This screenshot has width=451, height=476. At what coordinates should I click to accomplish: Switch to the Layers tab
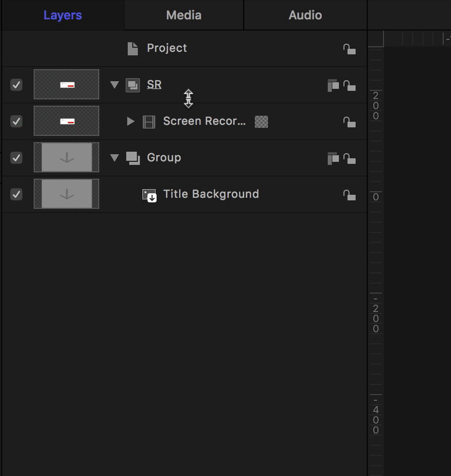click(x=62, y=15)
